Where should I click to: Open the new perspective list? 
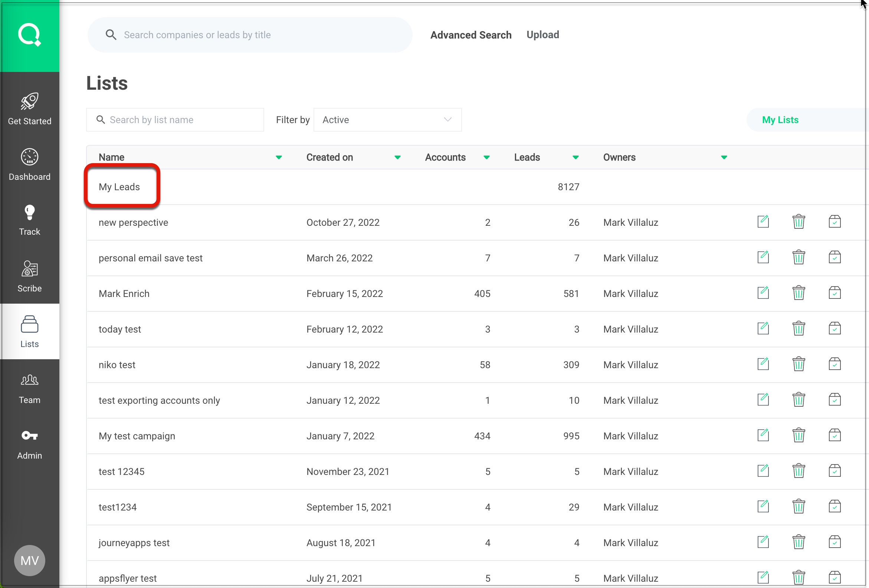(x=133, y=222)
